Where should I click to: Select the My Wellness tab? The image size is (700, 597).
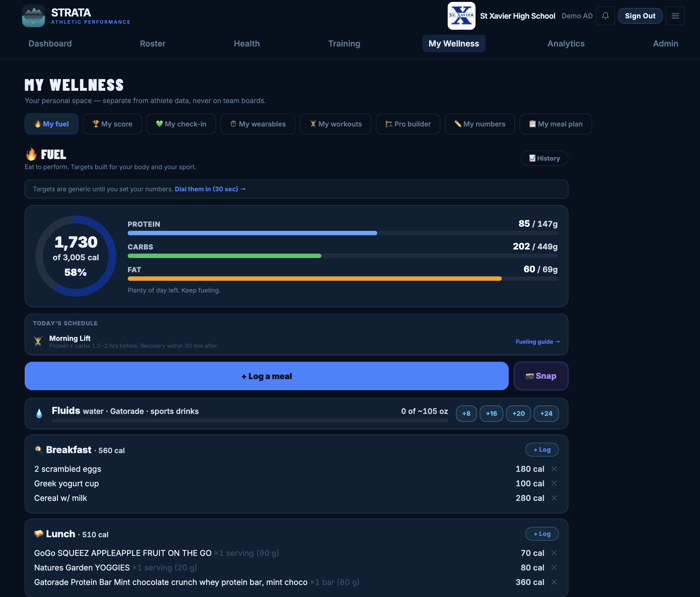pyautogui.click(x=454, y=44)
